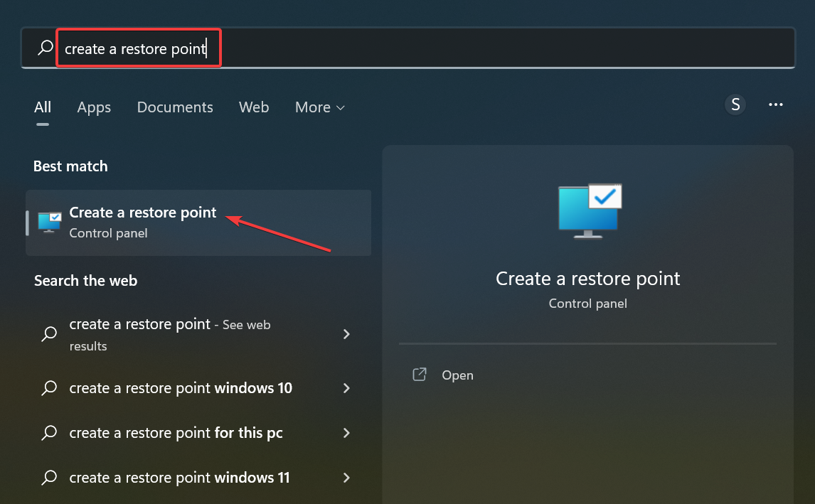
Task: Expand the chevron for 'See web results' suggestion
Action: click(x=346, y=334)
